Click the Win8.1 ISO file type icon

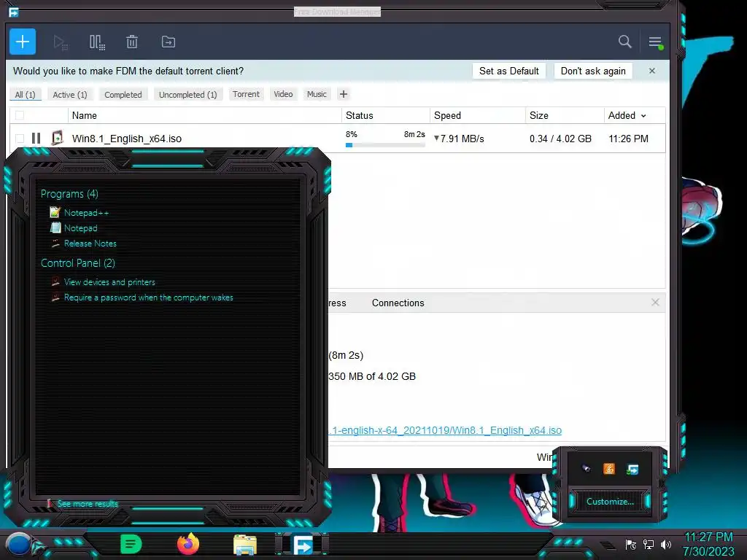click(x=57, y=138)
